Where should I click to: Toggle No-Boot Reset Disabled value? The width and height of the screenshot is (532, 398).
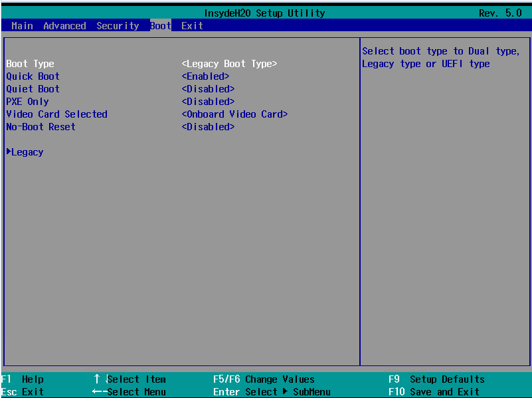tap(208, 126)
